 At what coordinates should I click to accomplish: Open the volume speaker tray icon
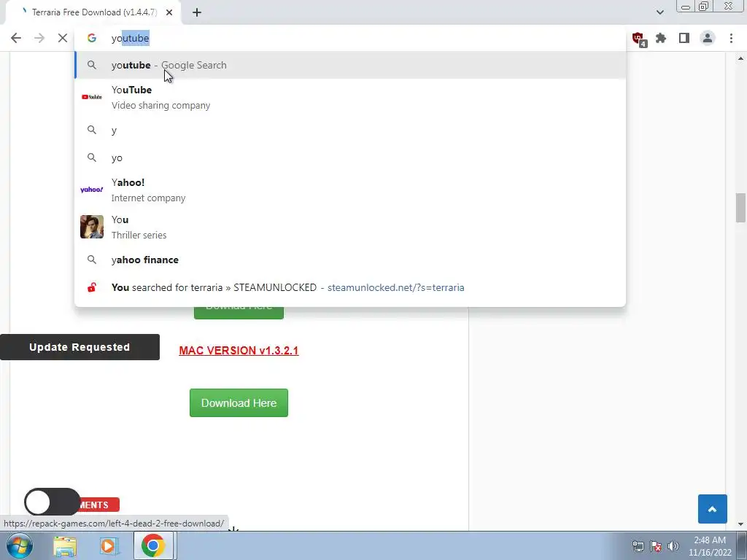point(673,546)
